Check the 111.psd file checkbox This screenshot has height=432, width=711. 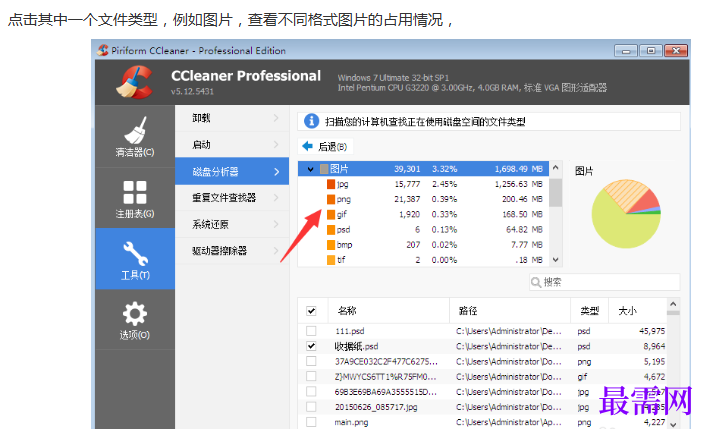click(311, 331)
